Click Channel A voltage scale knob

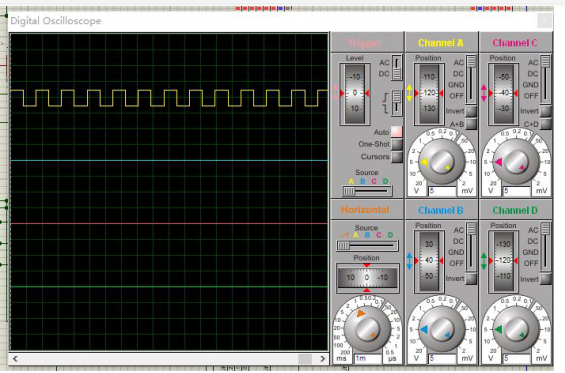442,162
